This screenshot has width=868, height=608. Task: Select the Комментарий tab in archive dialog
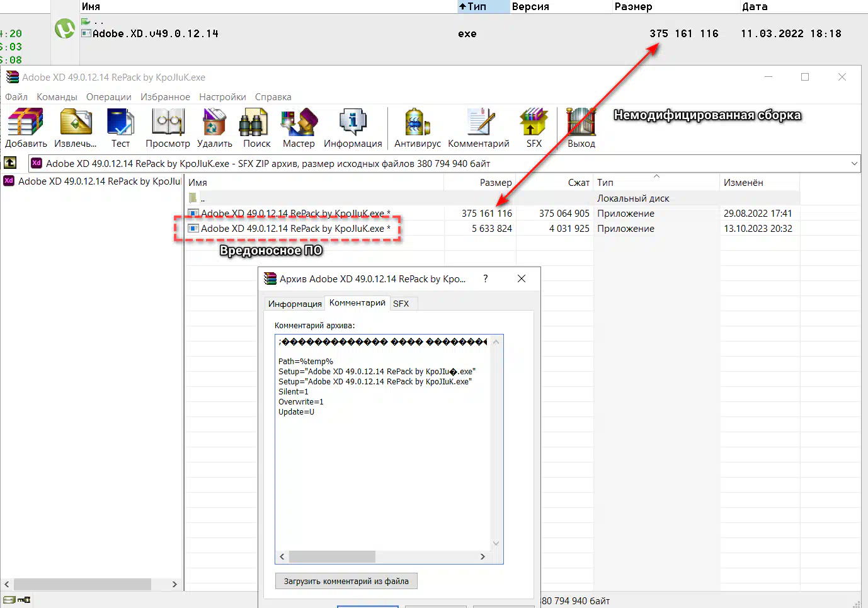click(357, 302)
